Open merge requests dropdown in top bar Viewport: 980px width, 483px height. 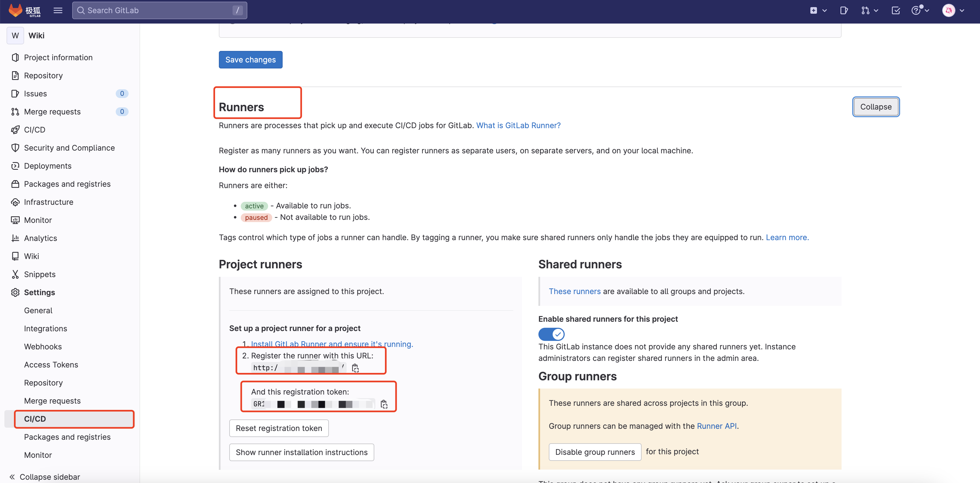click(x=870, y=10)
